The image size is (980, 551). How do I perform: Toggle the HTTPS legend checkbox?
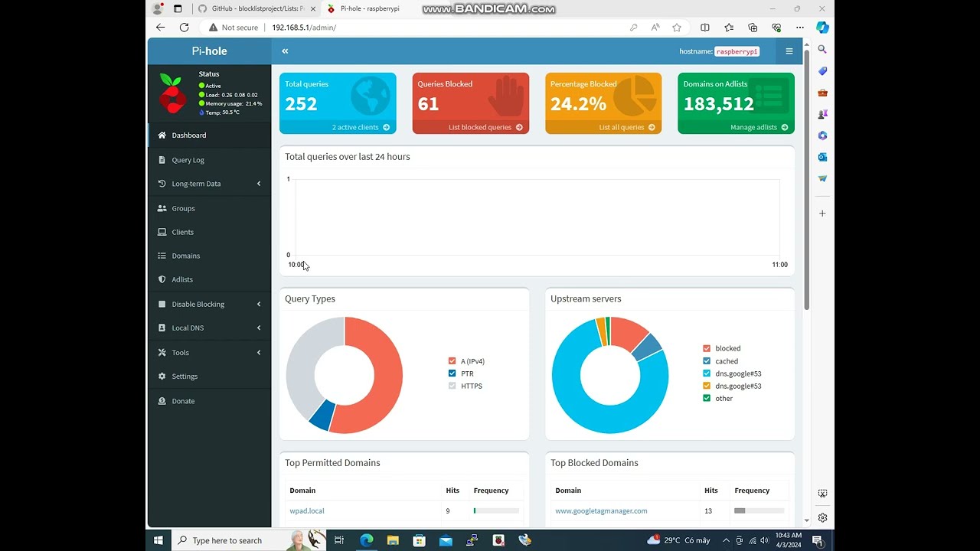click(x=452, y=386)
